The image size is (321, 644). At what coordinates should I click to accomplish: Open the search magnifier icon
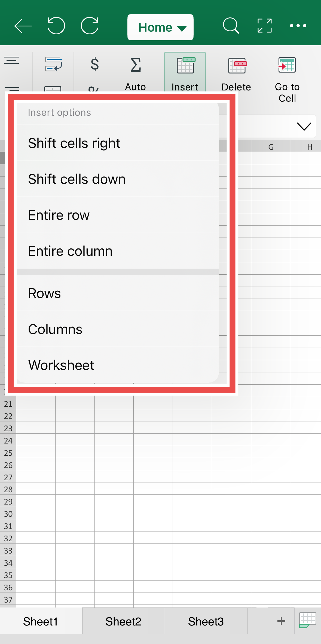pos(231,26)
